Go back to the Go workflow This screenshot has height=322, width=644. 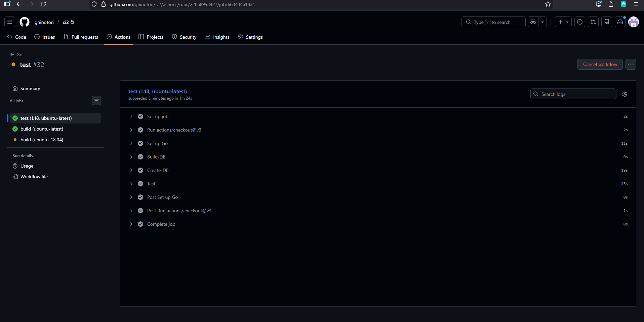(x=16, y=55)
